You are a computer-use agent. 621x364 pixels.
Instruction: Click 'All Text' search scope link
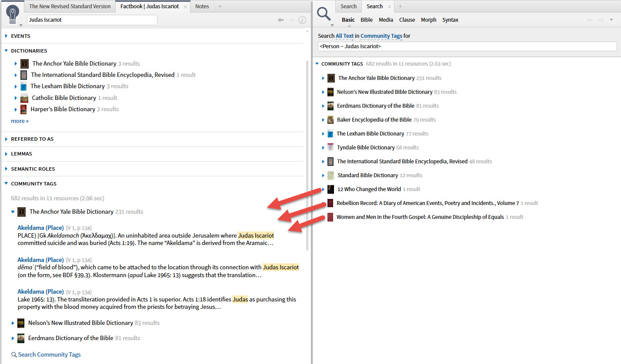click(x=344, y=36)
